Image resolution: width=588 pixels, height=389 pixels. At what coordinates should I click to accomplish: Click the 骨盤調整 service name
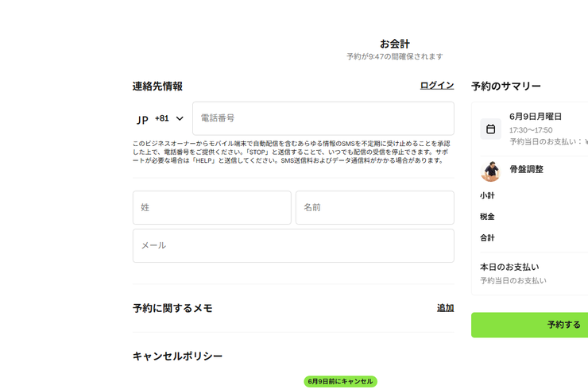[526, 169]
